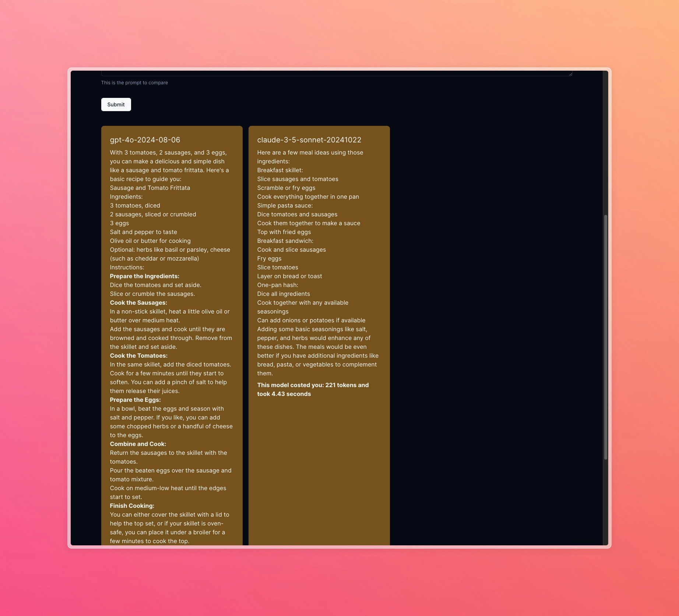Click 'Combine and Cook:' bold heading
The height and width of the screenshot is (616, 679).
click(138, 444)
